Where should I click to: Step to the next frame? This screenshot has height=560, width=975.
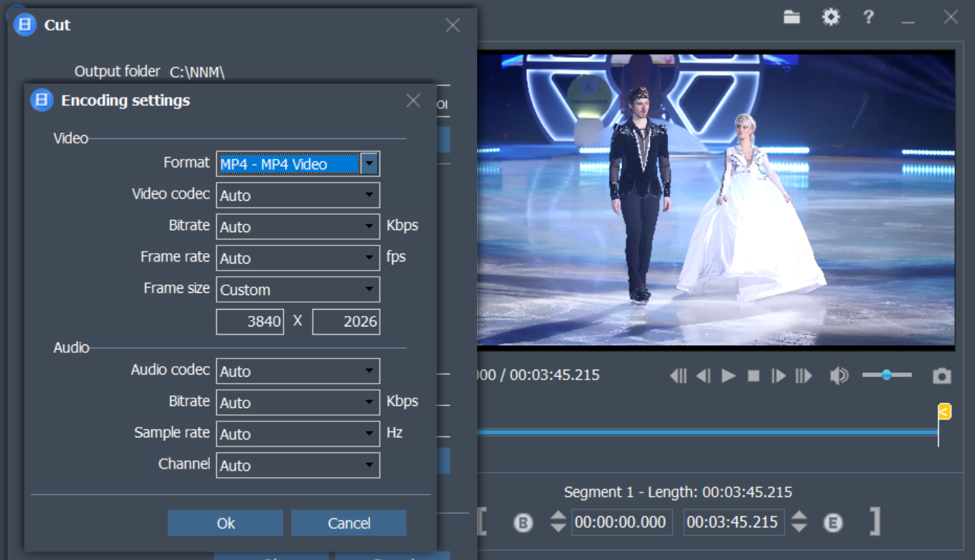[x=778, y=376]
